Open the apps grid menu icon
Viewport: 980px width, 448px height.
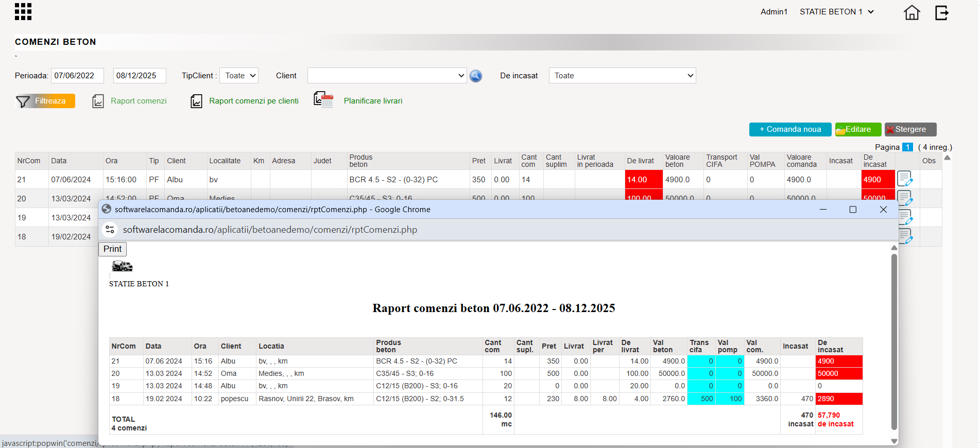(x=23, y=12)
